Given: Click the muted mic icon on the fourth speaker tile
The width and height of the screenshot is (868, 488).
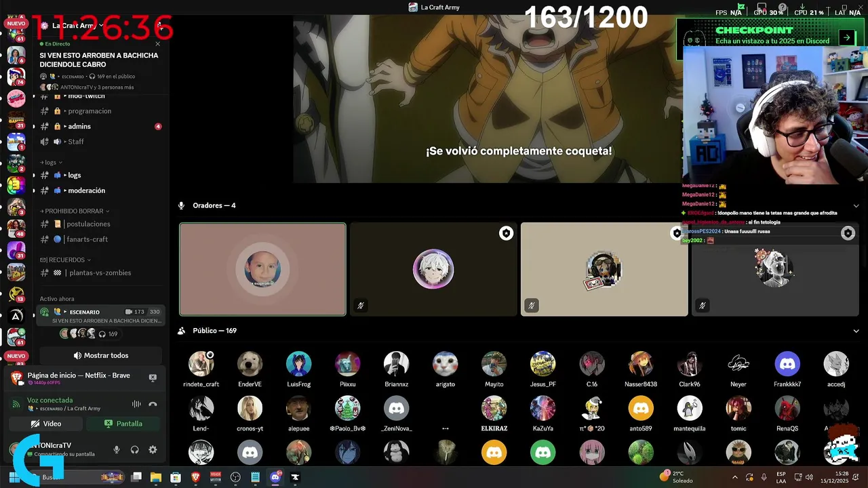Looking at the screenshot, I should coord(703,306).
